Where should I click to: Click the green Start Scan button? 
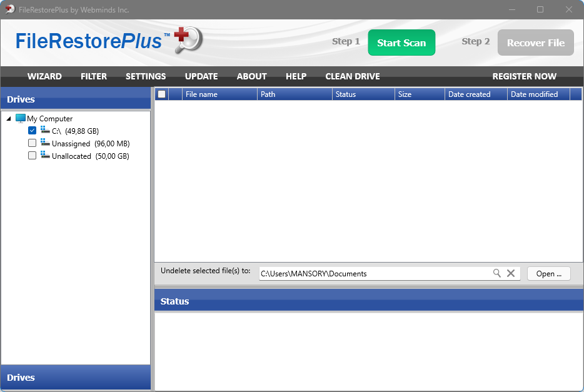tap(401, 43)
